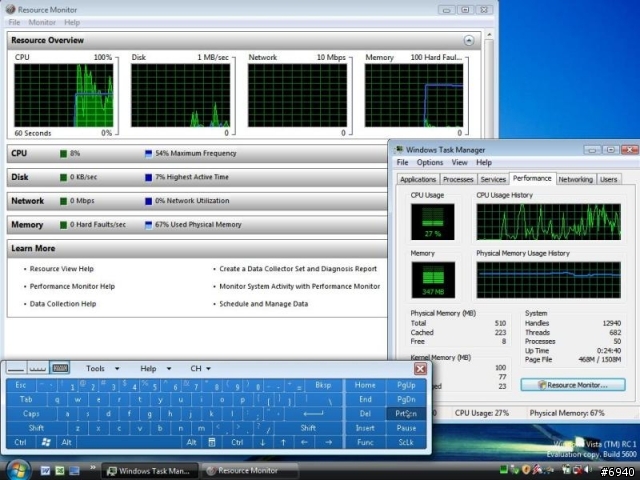Show more Quick Launch items chevron
This screenshot has height=480, width=640.
(x=93, y=467)
